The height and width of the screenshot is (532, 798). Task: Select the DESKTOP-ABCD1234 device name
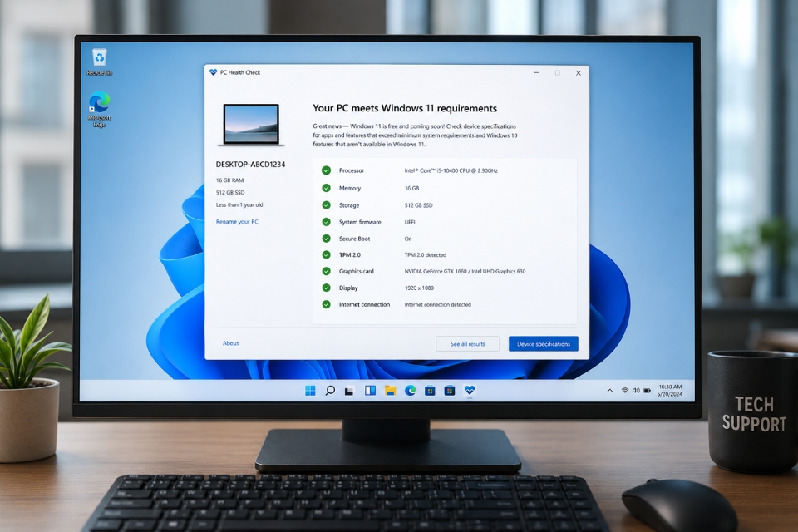[250, 165]
